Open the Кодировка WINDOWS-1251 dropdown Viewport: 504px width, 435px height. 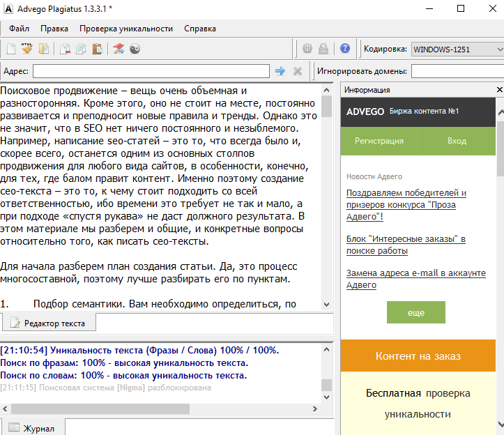pos(458,49)
